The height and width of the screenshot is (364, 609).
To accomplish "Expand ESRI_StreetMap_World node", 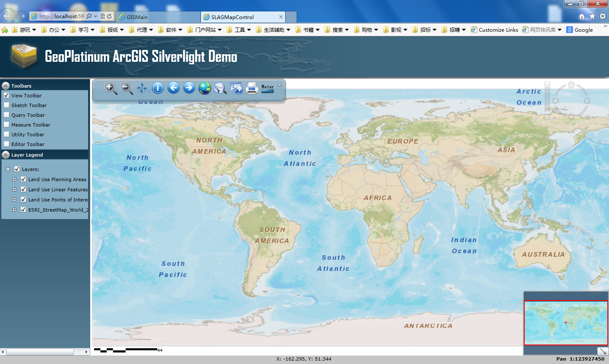I will coord(14,210).
